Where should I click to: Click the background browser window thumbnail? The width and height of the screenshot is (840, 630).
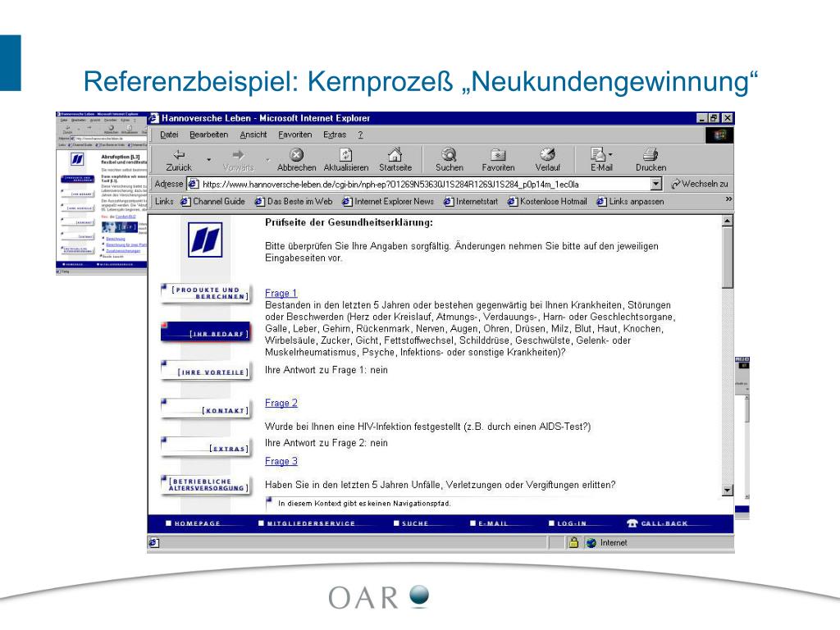(101, 193)
